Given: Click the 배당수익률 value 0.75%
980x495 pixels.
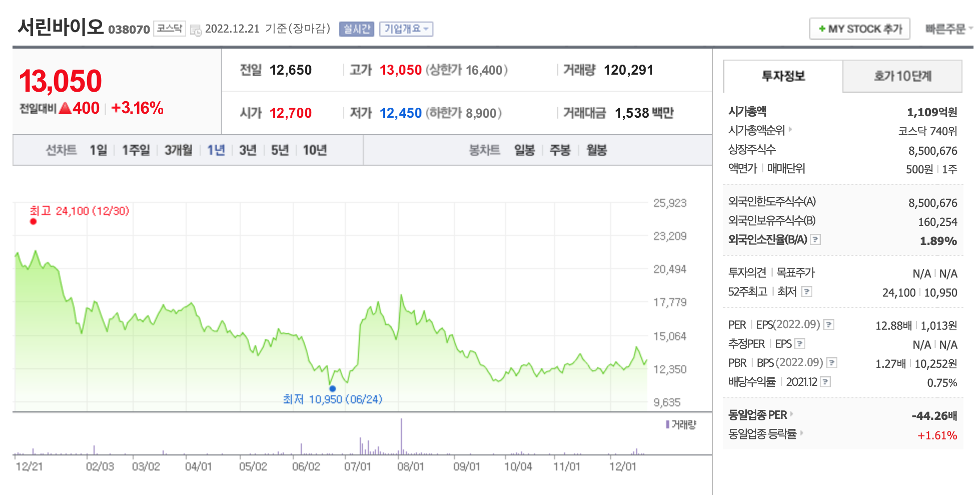Looking at the screenshot, I should [942, 383].
